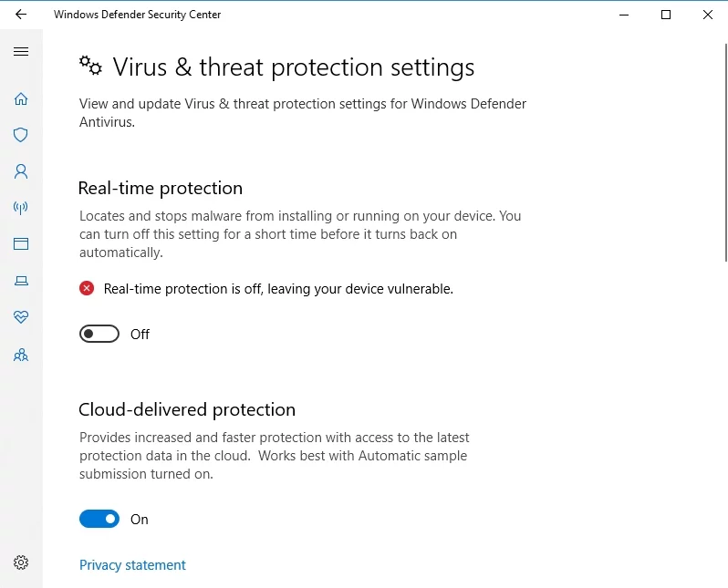Open App & browser control icon
728x588 pixels.
[x=21, y=243]
